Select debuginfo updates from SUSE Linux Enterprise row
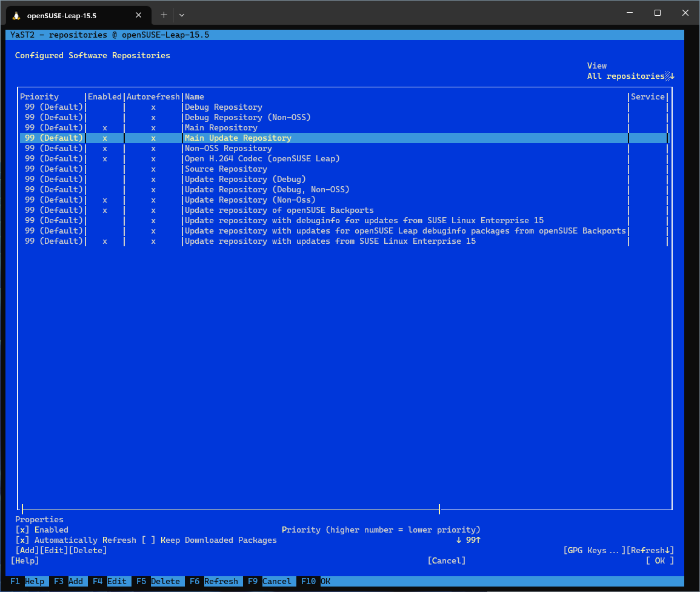 344,220
